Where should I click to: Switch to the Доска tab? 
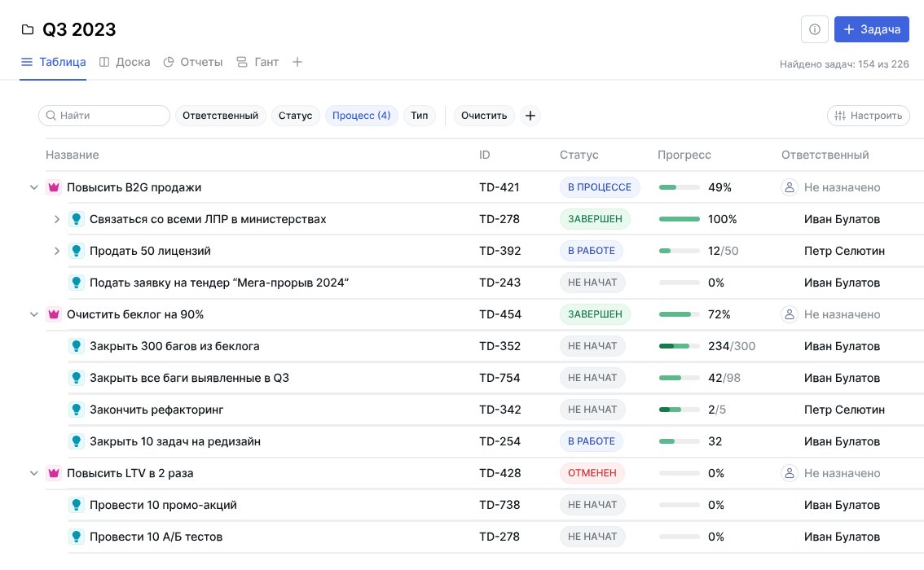coord(125,62)
